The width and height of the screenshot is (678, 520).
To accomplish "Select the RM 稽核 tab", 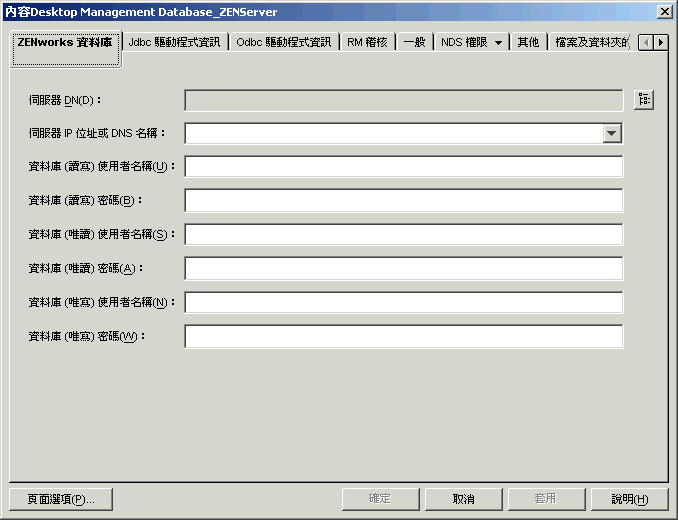I will click(367, 42).
